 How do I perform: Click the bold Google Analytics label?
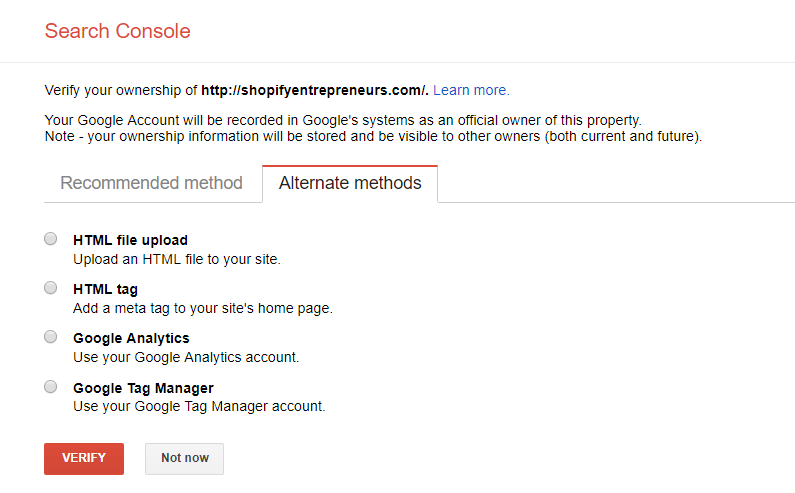(x=131, y=338)
